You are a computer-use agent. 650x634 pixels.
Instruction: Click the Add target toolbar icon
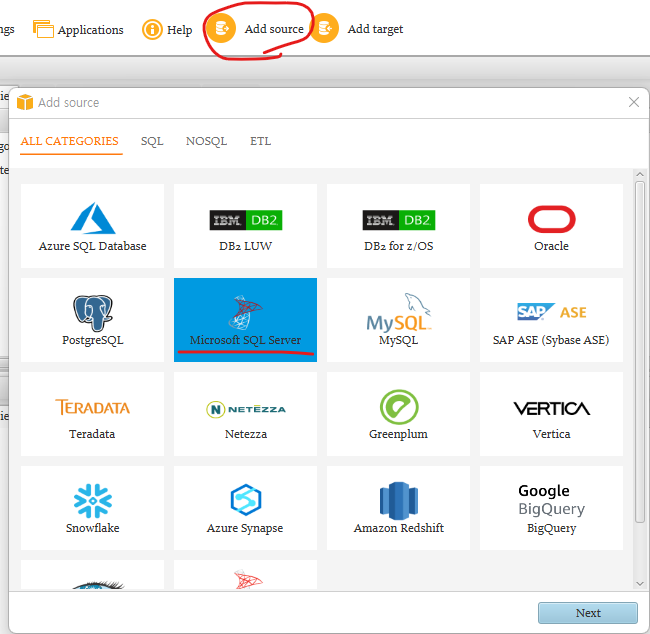tap(324, 29)
